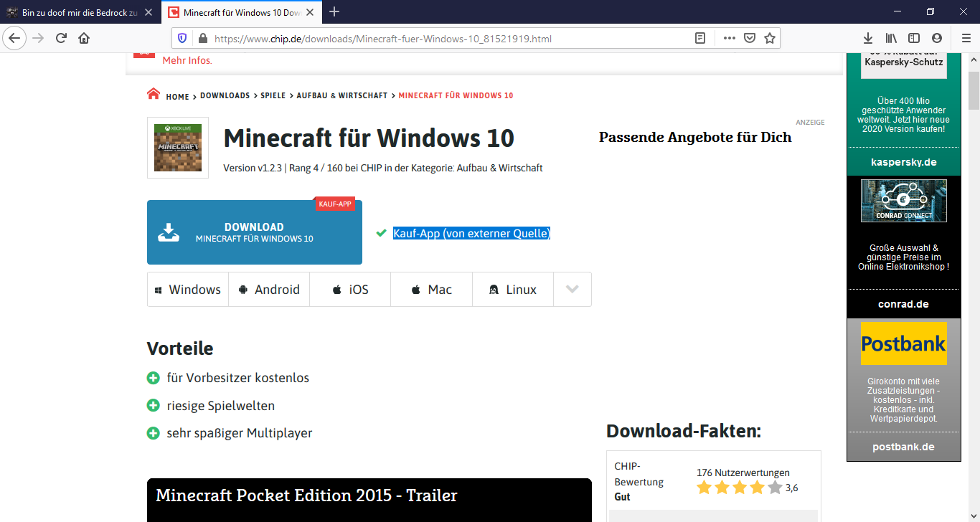The image size is (980, 522).
Task: Click the 'Vorteile' heading
Action: click(180, 348)
